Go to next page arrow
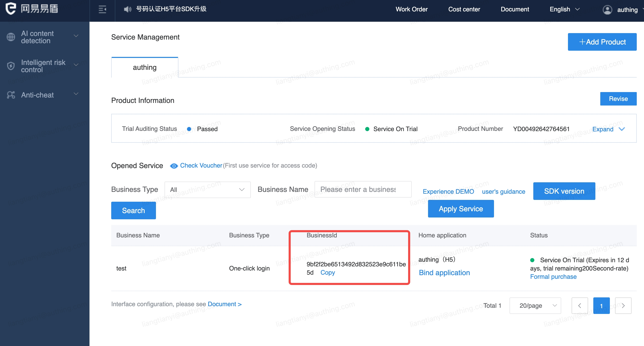Image resolution: width=644 pixels, height=346 pixels. [623, 305]
